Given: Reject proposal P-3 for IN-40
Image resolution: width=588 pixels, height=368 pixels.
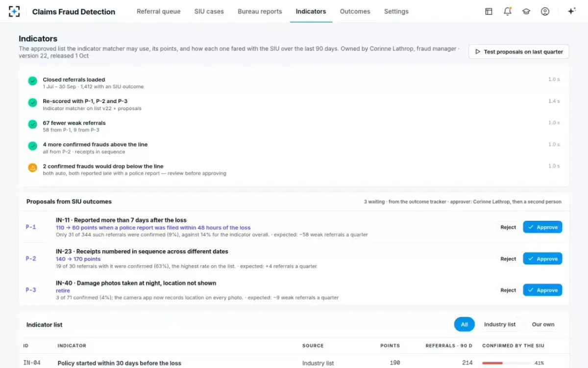Looking at the screenshot, I should tap(508, 290).
